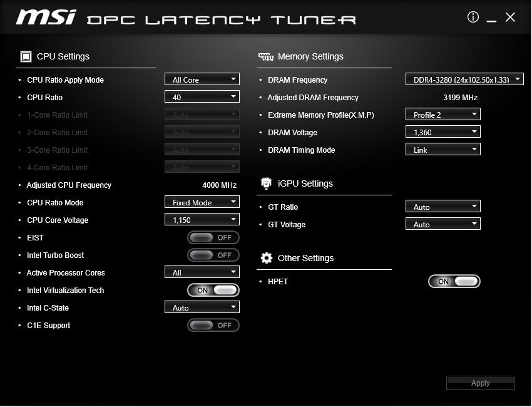Click the Adjusted CPU Frequency label
Viewport: 532px width, 407px height.
pyautogui.click(x=69, y=185)
